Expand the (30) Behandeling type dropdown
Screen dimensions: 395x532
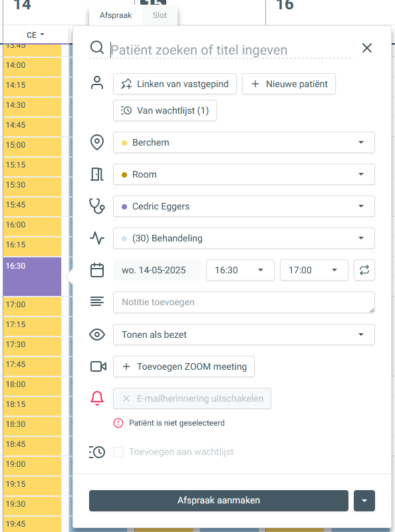(244, 238)
